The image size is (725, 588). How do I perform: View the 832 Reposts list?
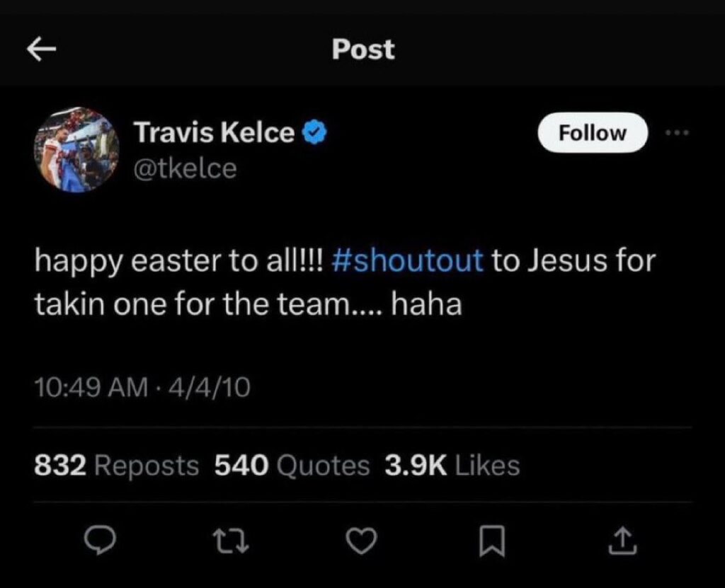pos(115,465)
